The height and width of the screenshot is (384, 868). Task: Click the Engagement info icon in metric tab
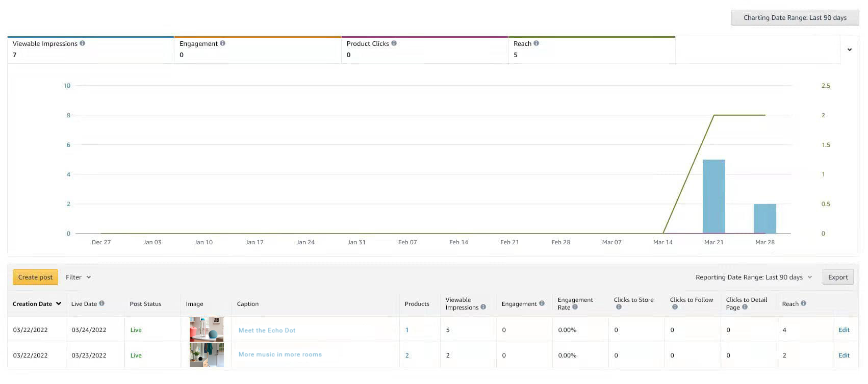(x=222, y=43)
